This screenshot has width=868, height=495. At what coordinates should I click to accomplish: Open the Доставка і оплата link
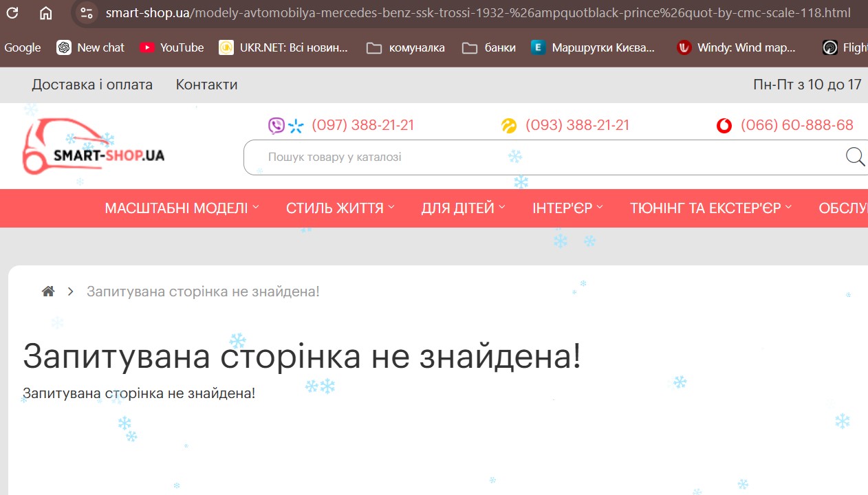tap(92, 85)
